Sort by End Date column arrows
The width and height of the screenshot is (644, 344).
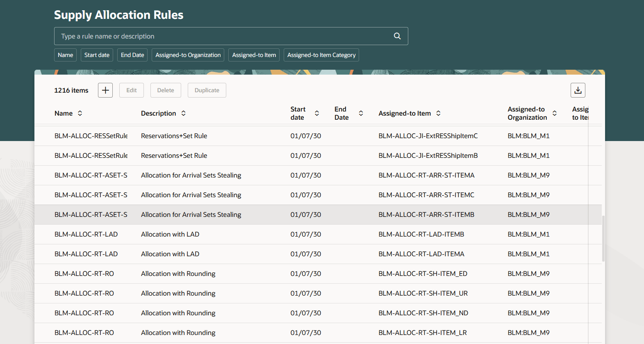pos(361,113)
